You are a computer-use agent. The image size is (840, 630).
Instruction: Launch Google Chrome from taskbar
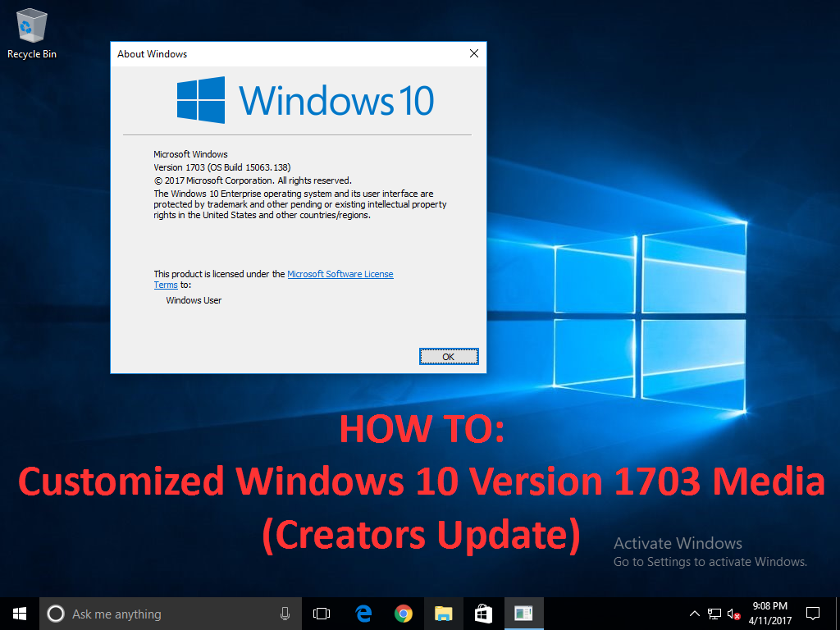404,614
